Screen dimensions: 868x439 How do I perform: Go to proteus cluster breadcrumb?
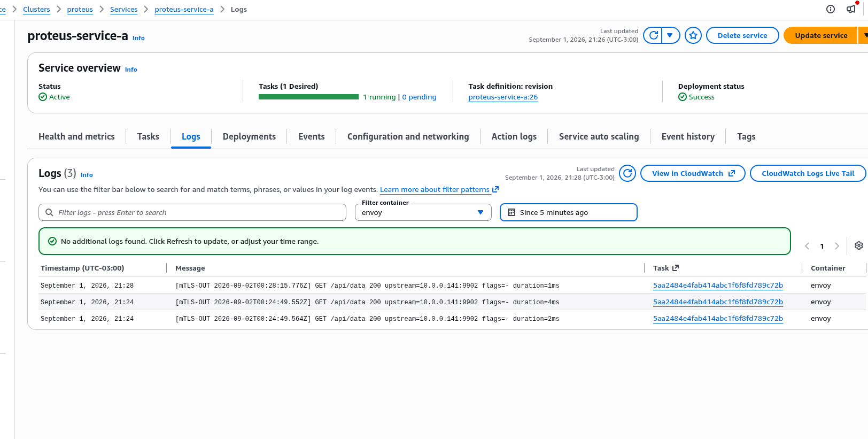(80, 10)
